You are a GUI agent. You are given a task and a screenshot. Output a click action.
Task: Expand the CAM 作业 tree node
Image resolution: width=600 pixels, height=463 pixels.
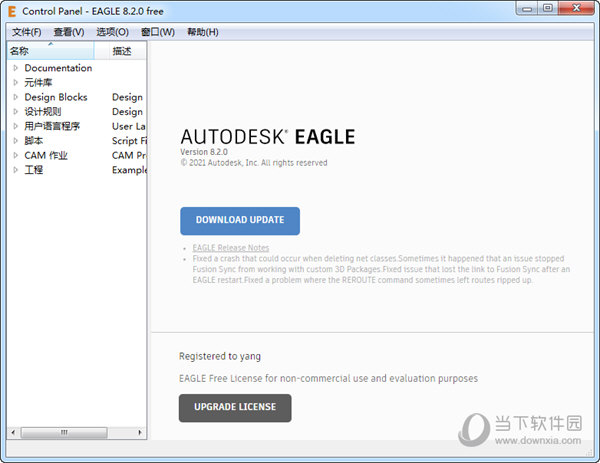pyautogui.click(x=15, y=155)
